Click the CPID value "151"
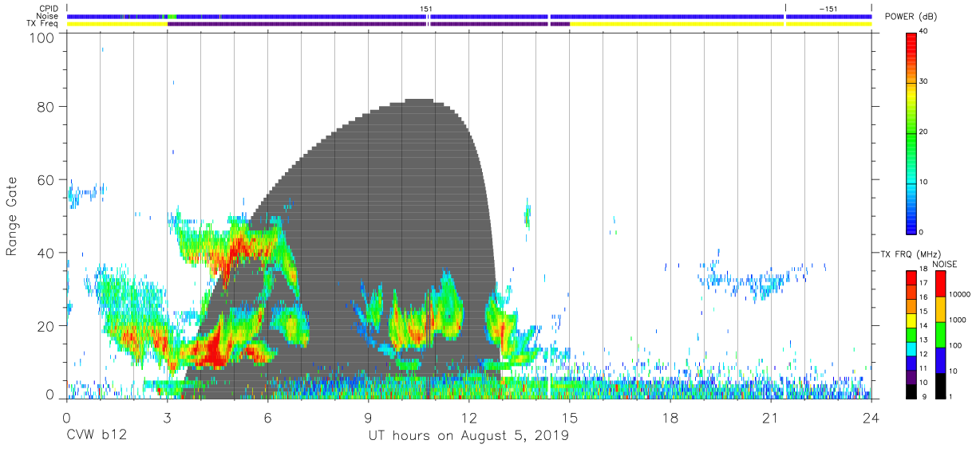The height and width of the screenshot is (452, 980). point(427,8)
